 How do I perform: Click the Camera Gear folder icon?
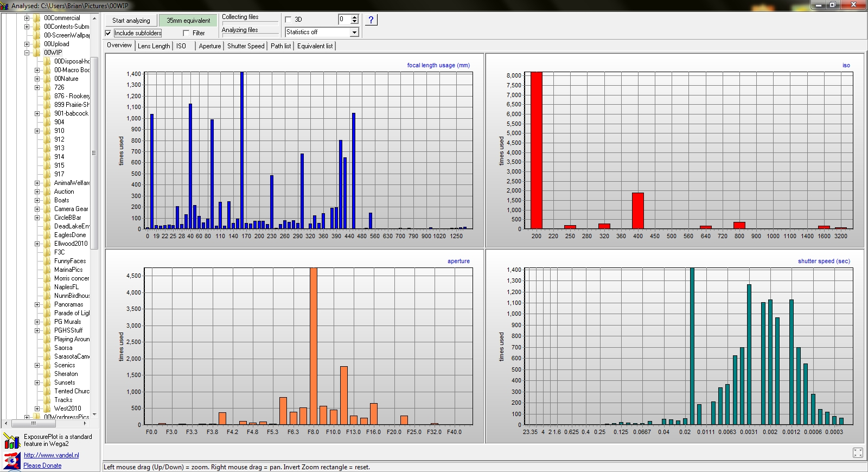click(x=47, y=209)
